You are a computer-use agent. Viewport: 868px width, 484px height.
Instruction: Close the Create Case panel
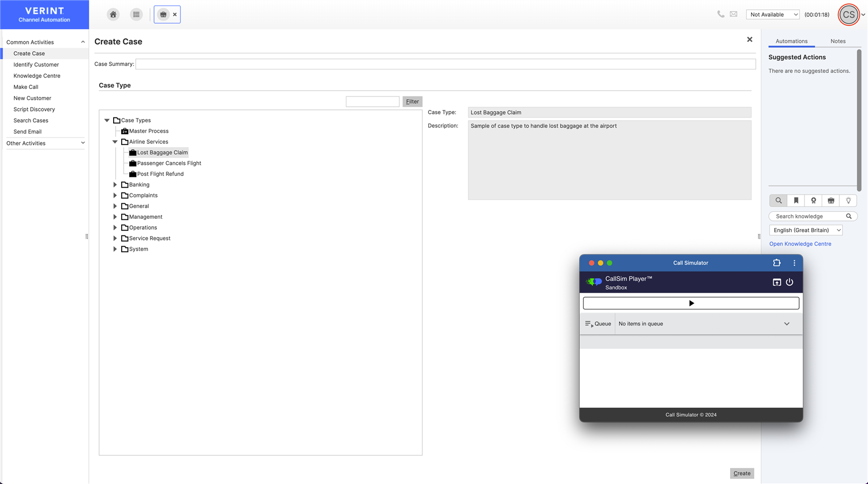point(749,39)
